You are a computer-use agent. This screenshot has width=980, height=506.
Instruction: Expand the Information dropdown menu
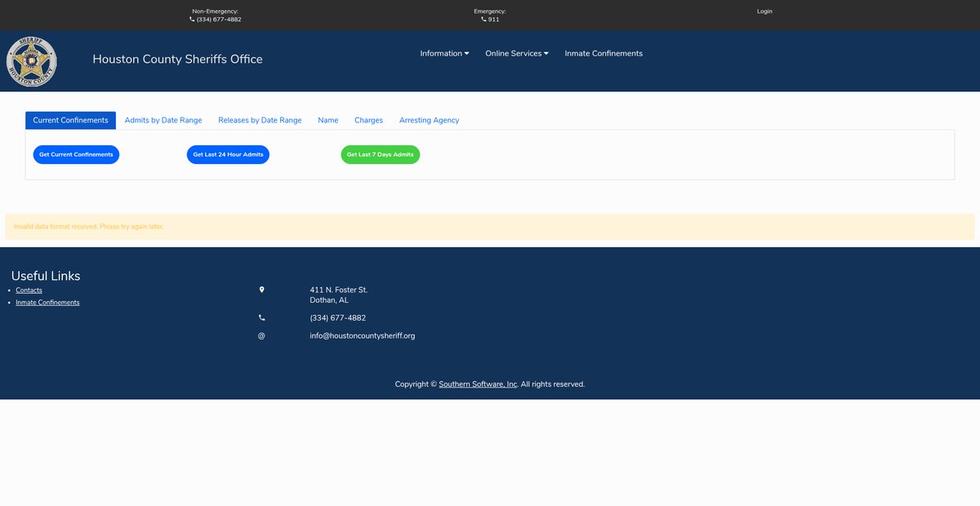(444, 54)
